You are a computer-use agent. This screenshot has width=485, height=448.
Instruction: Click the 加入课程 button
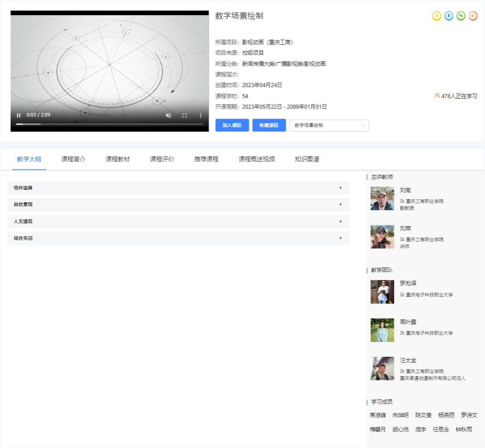(x=232, y=125)
